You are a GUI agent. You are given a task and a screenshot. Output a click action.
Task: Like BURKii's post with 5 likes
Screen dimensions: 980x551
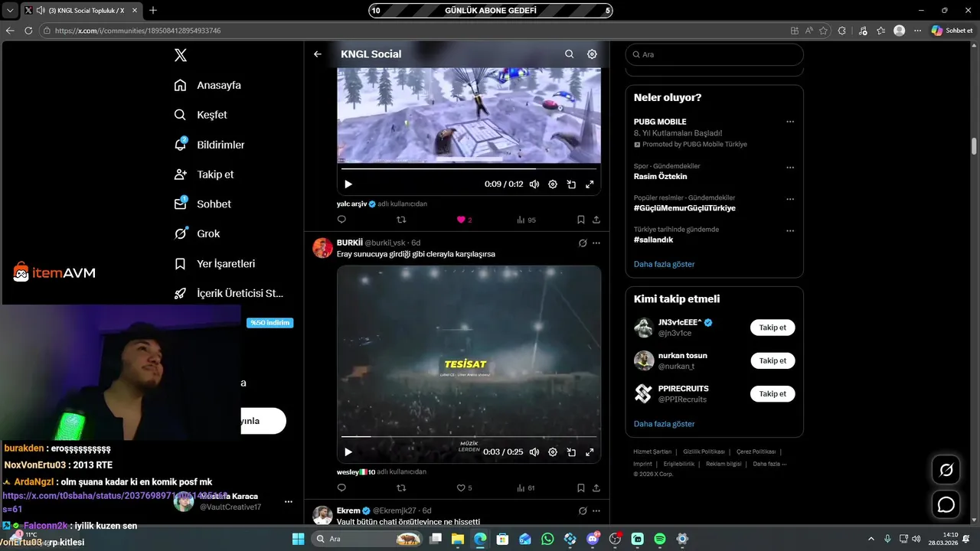[x=464, y=487]
